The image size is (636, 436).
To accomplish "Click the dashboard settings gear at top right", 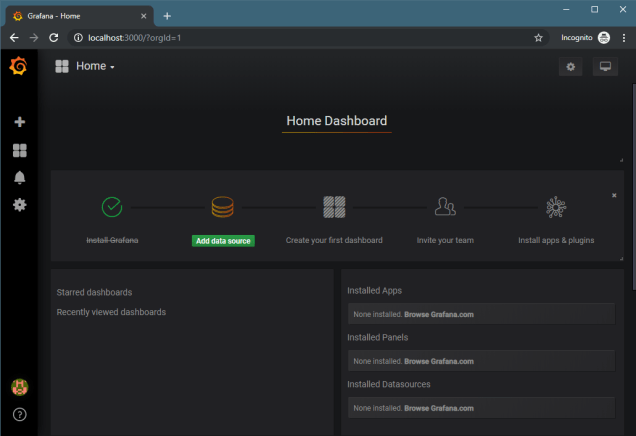I will click(x=570, y=67).
